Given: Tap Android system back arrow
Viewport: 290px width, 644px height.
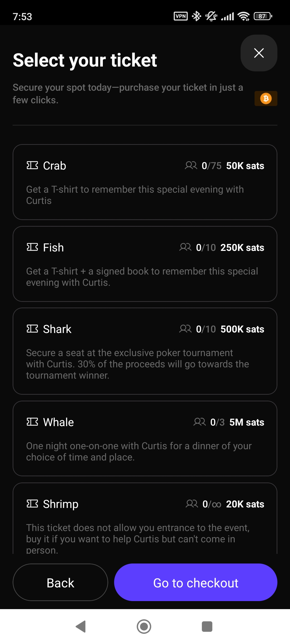Looking at the screenshot, I should [81, 627].
